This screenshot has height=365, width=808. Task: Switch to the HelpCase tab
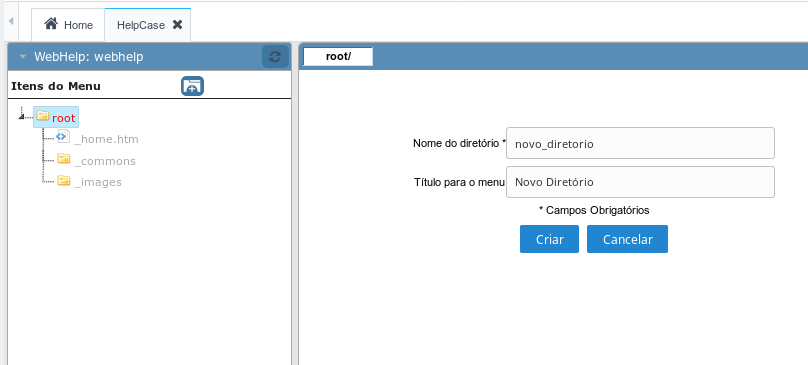pos(148,25)
